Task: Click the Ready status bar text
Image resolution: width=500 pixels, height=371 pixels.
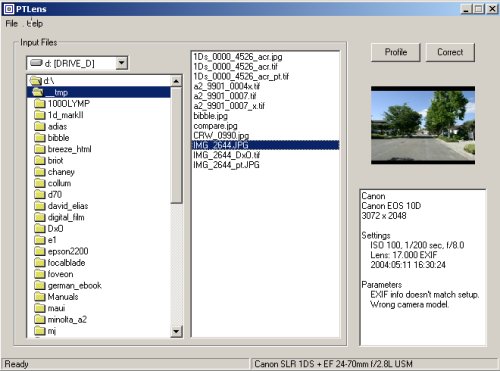Action: tap(16, 364)
